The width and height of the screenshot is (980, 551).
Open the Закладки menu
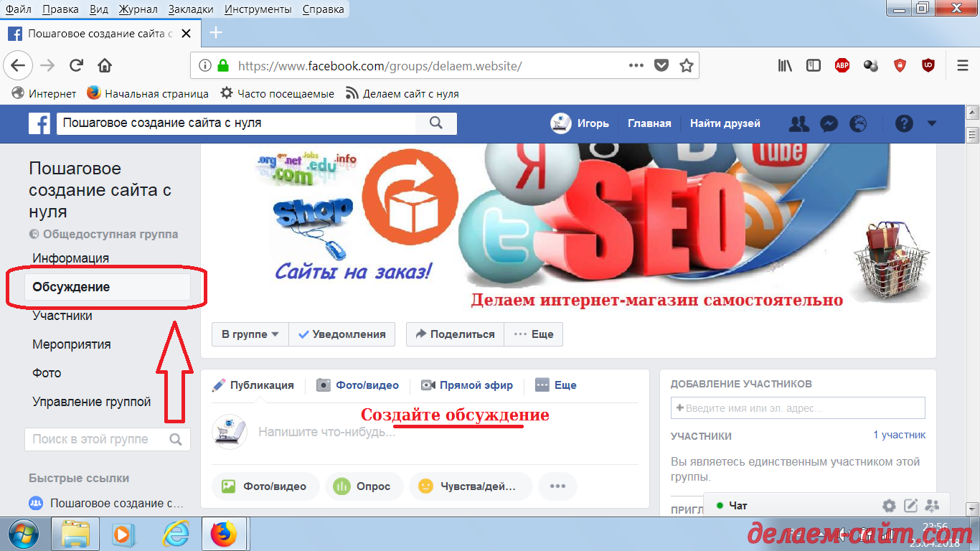tap(191, 9)
